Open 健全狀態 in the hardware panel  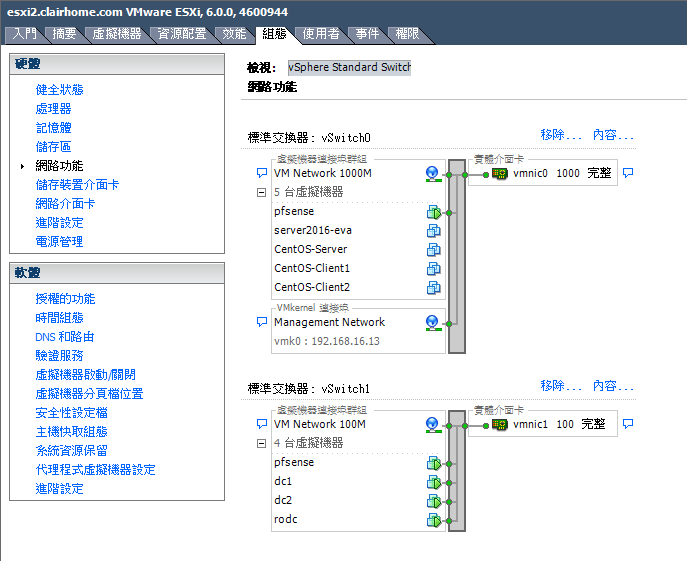click(59, 90)
